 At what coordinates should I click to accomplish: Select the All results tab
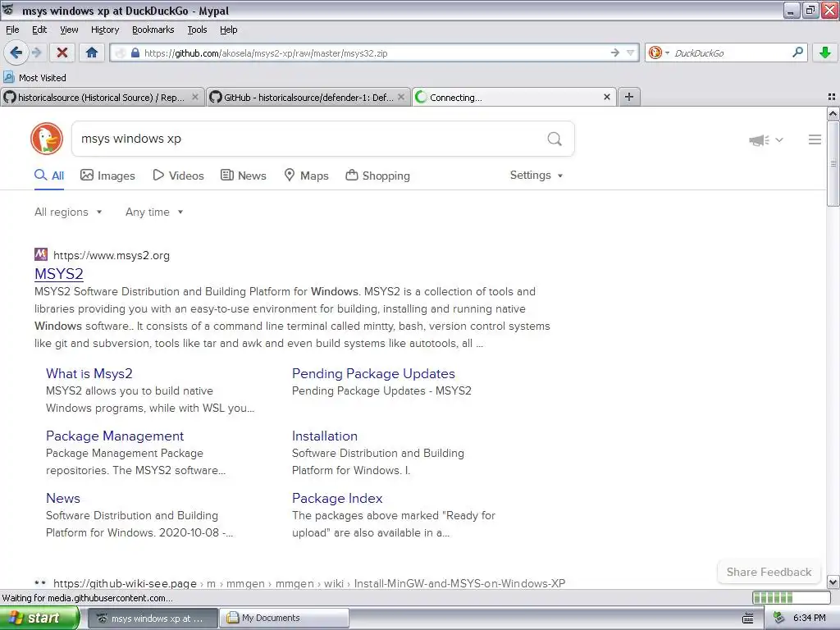pyautogui.click(x=49, y=176)
